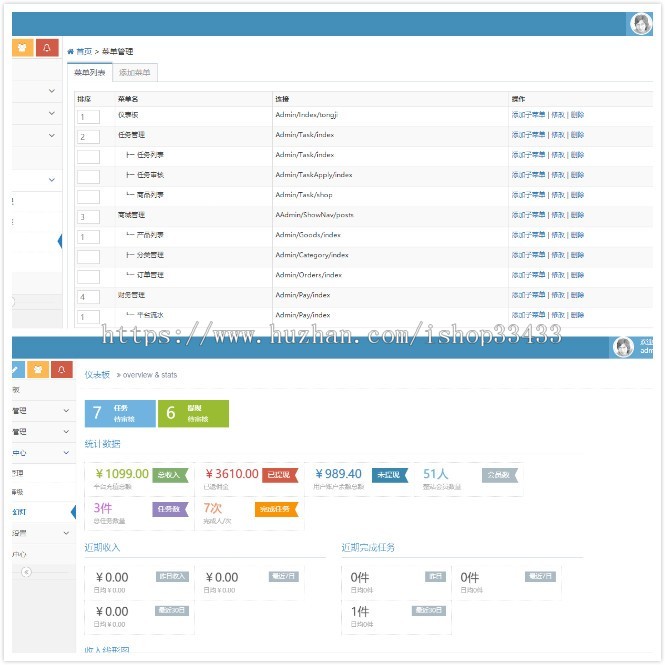Click the ￥3610.00 withdrawn figure
Image resolution: width=665 pixels, height=665 pixels.
coord(232,474)
